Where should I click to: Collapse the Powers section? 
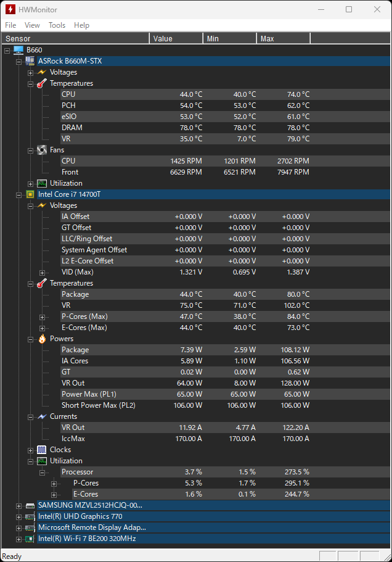pyautogui.click(x=30, y=339)
